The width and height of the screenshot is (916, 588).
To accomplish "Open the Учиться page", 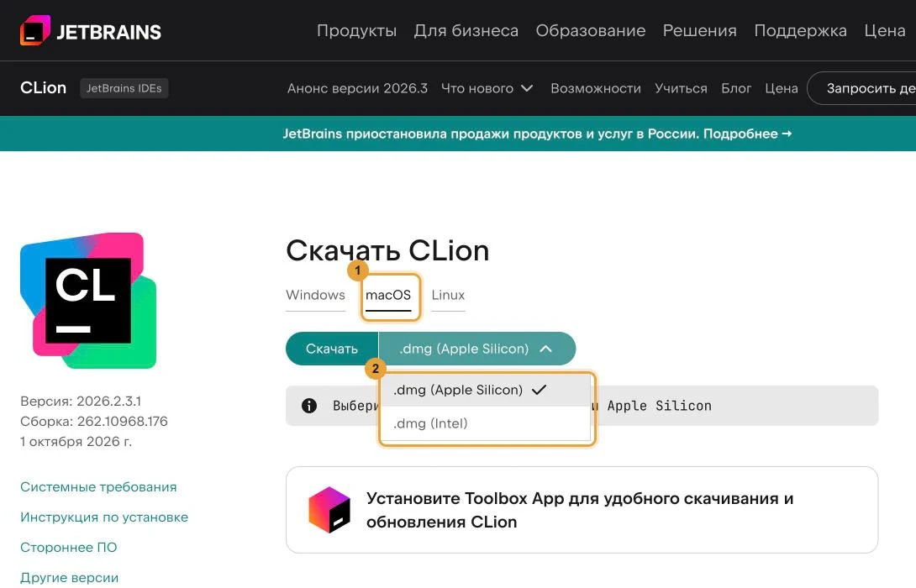I will point(681,88).
